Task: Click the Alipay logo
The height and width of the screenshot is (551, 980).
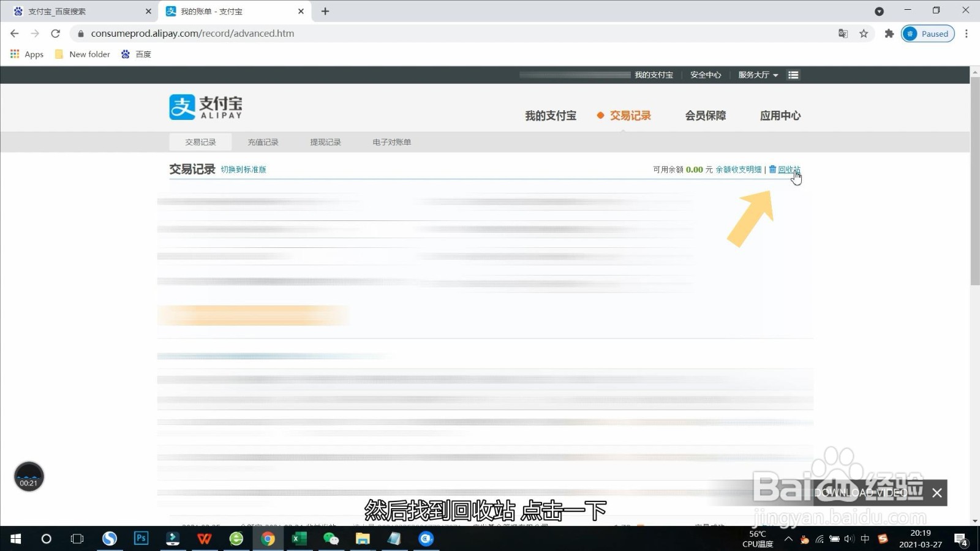Action: pyautogui.click(x=206, y=107)
